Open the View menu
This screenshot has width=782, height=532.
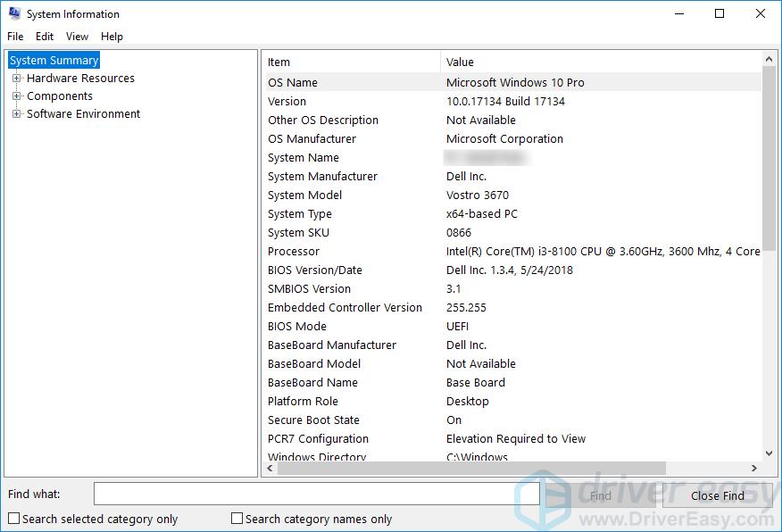pos(77,37)
